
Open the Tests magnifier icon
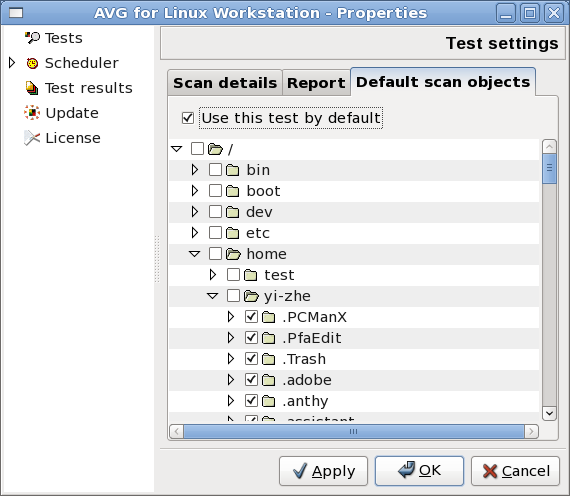[x=32, y=37]
